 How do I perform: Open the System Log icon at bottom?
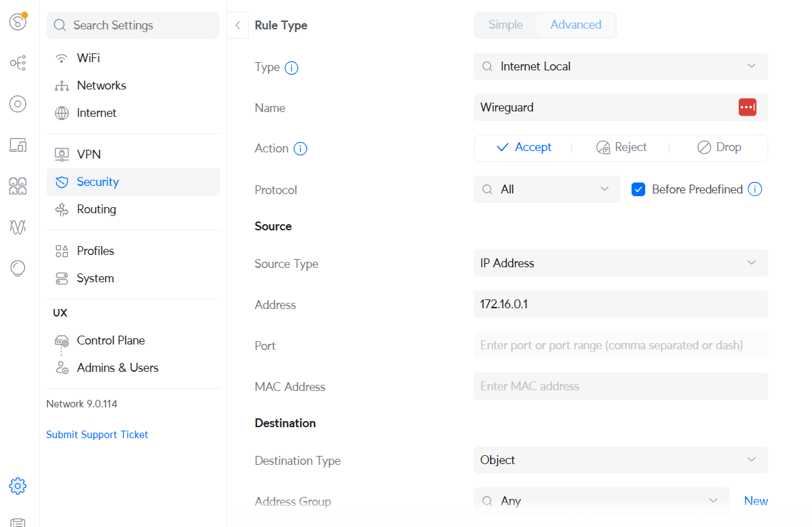18,522
